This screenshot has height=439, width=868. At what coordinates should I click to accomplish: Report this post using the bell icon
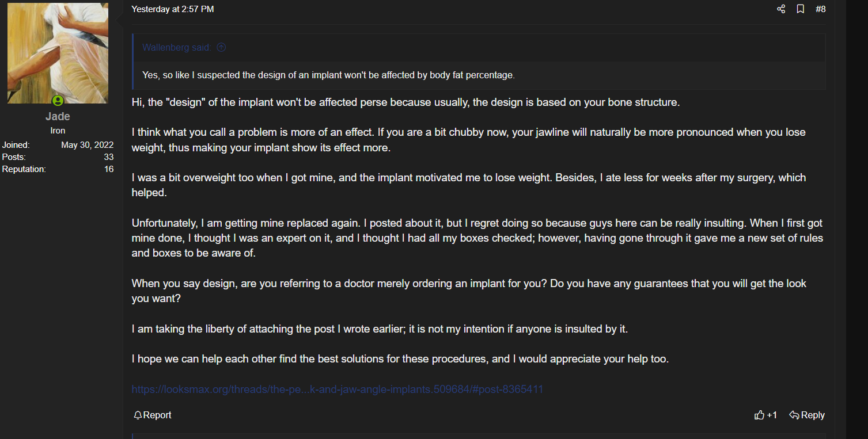click(x=152, y=415)
